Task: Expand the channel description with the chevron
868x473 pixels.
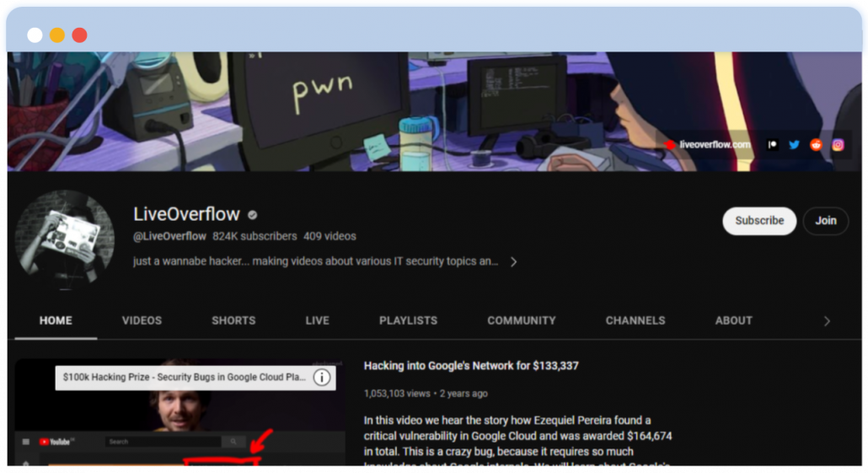Action: (x=513, y=262)
